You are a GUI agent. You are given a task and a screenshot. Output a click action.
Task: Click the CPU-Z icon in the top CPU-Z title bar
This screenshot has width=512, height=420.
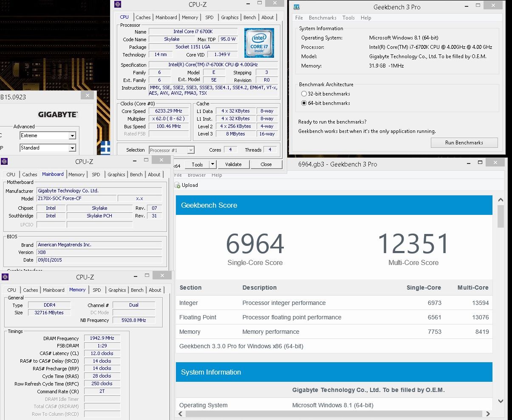[x=118, y=5]
